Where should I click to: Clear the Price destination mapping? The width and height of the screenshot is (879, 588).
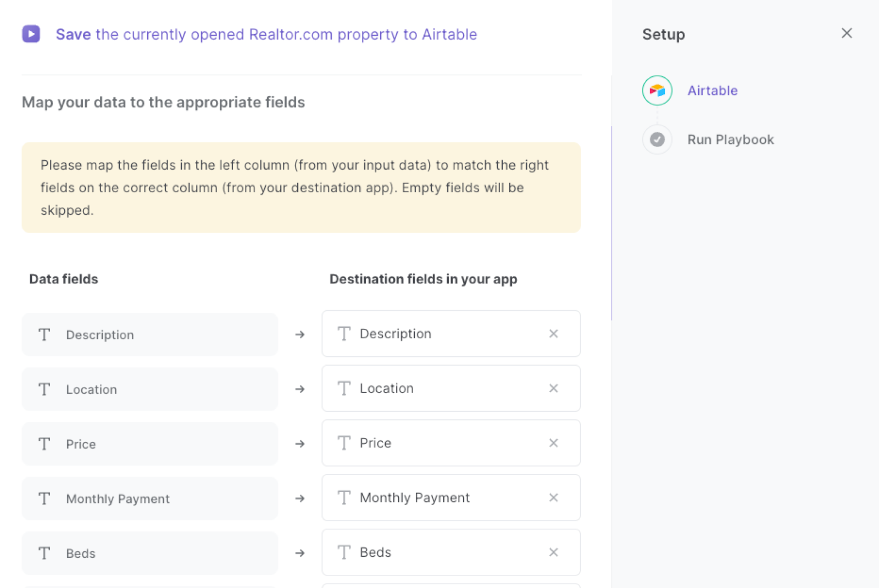point(553,443)
